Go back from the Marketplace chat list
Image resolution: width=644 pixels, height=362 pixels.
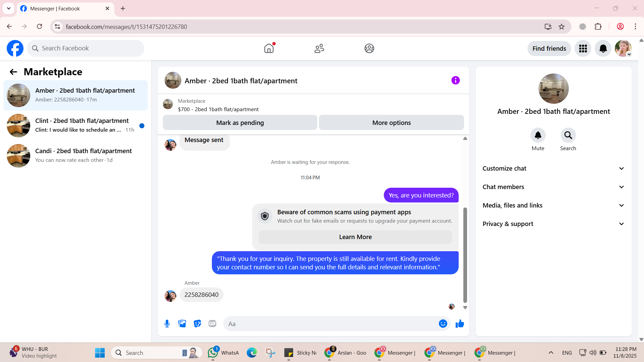click(13, 72)
